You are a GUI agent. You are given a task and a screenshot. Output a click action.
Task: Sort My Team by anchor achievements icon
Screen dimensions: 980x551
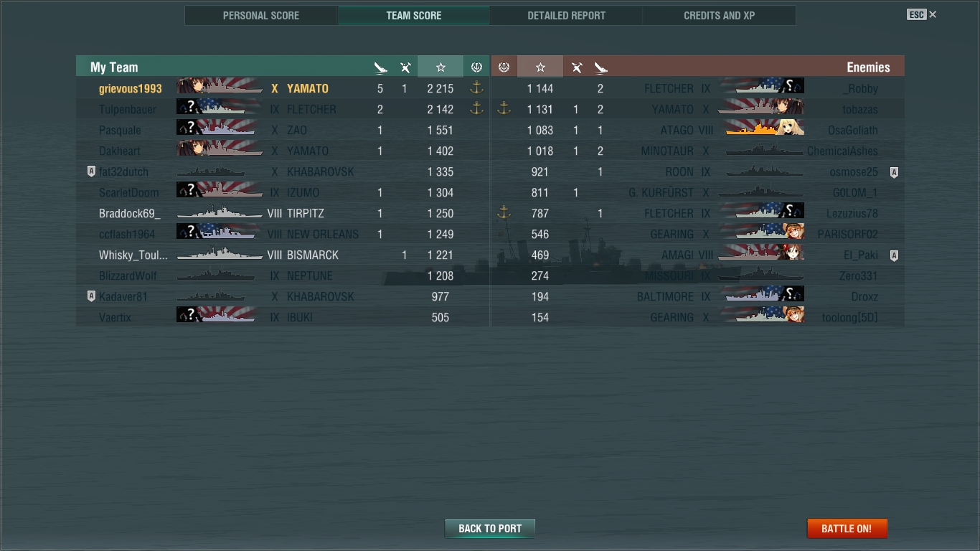point(476,67)
